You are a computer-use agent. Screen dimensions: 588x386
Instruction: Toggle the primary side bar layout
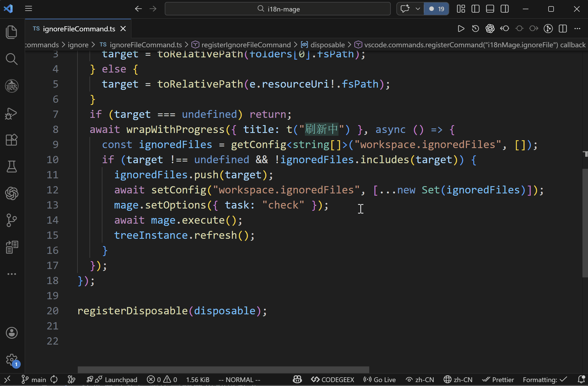tap(475, 9)
